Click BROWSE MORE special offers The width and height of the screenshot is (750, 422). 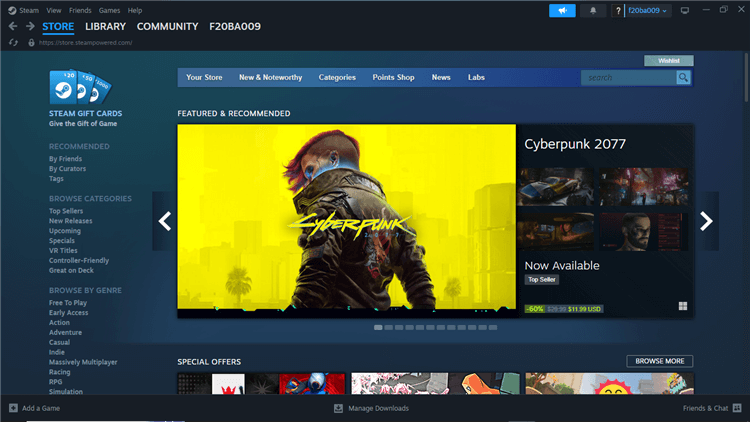pos(660,361)
